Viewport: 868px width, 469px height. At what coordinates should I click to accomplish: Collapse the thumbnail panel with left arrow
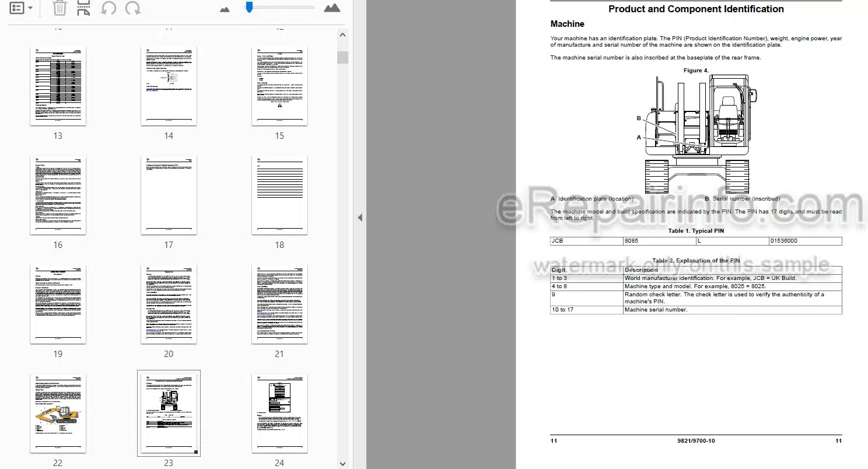[360, 218]
